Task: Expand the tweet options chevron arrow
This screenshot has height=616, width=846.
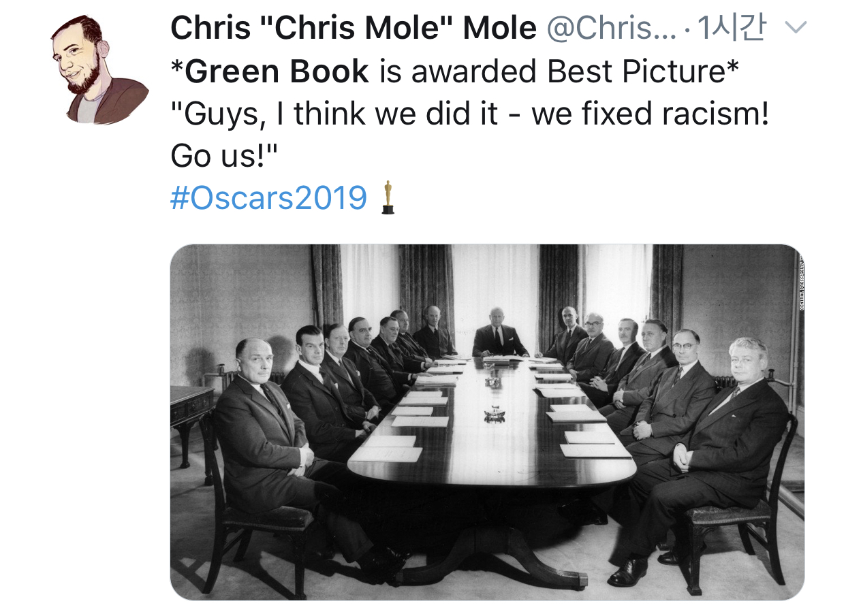Action: pyautogui.click(x=796, y=27)
